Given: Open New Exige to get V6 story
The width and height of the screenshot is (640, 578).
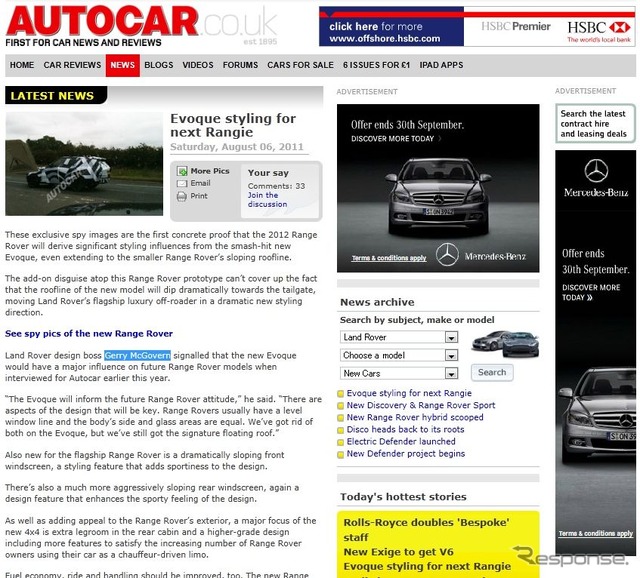Looking at the screenshot, I should (x=398, y=552).
